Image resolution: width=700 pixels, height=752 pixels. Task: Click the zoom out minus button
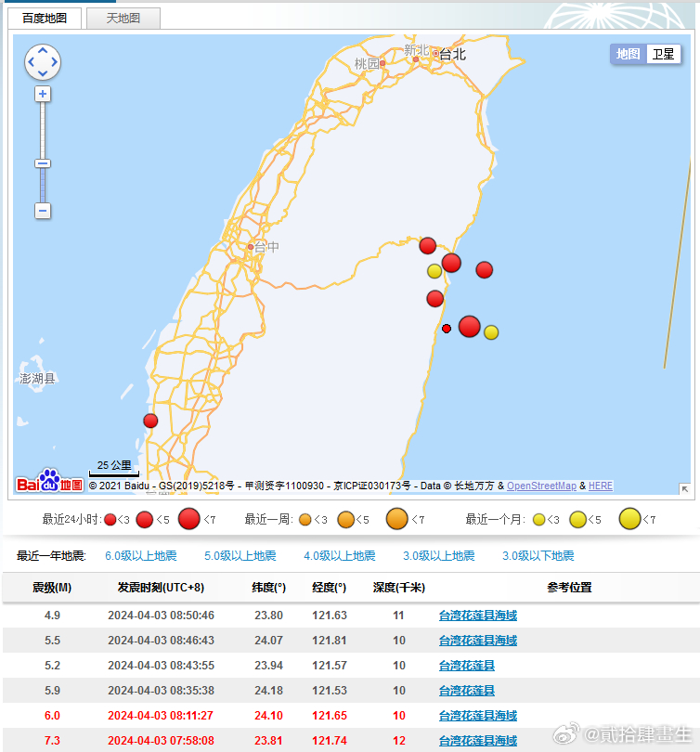[43, 211]
